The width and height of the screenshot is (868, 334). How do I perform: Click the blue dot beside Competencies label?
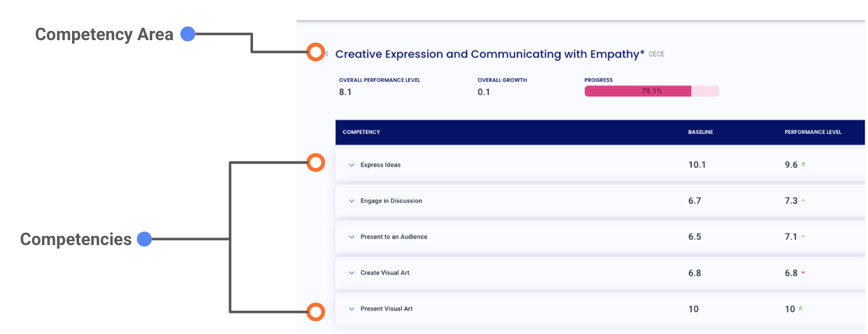(x=144, y=239)
